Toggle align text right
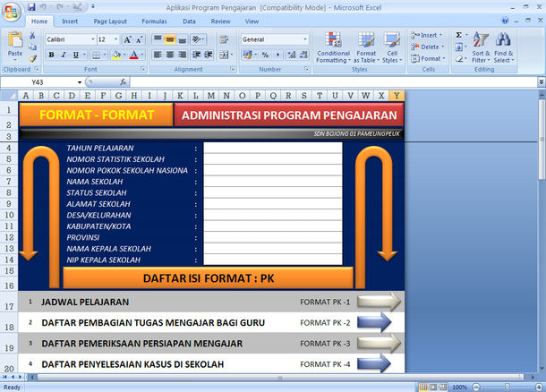This screenshot has width=546, height=392. pos(182,55)
